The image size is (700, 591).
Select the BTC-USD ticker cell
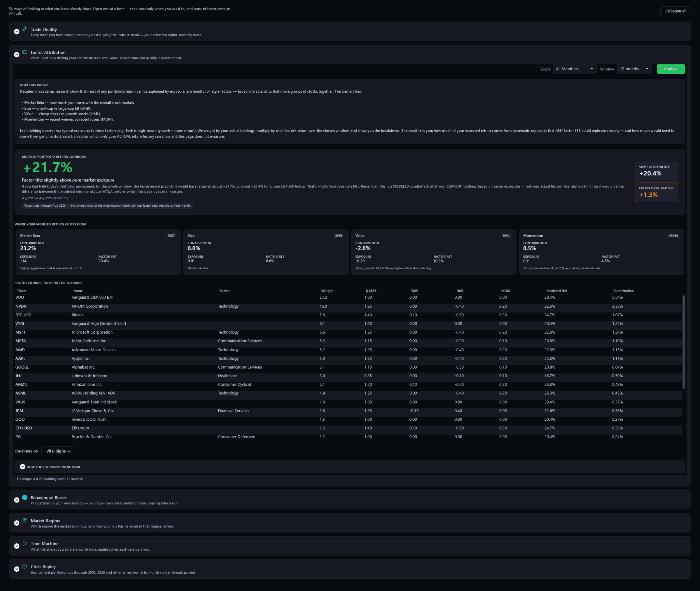23,315
